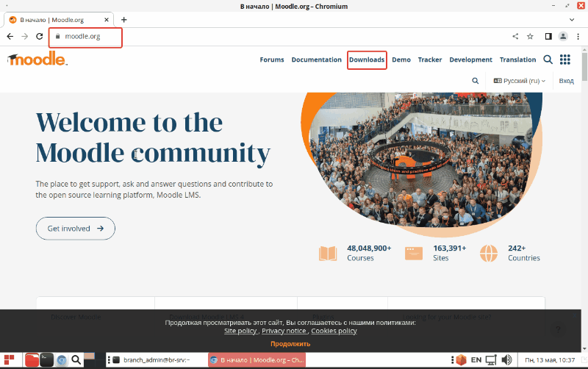Open the Development menu item
This screenshot has height=369, width=588.
(470, 60)
